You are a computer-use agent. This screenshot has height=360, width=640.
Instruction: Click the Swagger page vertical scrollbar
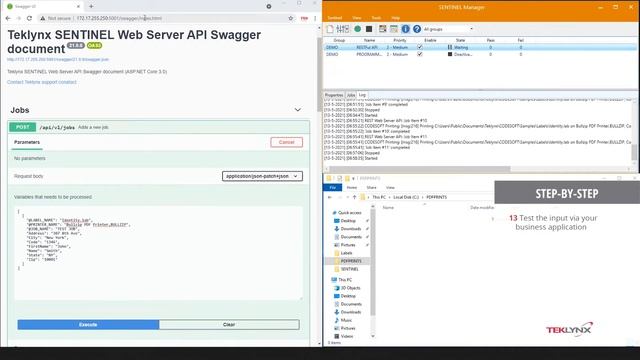coord(320,74)
